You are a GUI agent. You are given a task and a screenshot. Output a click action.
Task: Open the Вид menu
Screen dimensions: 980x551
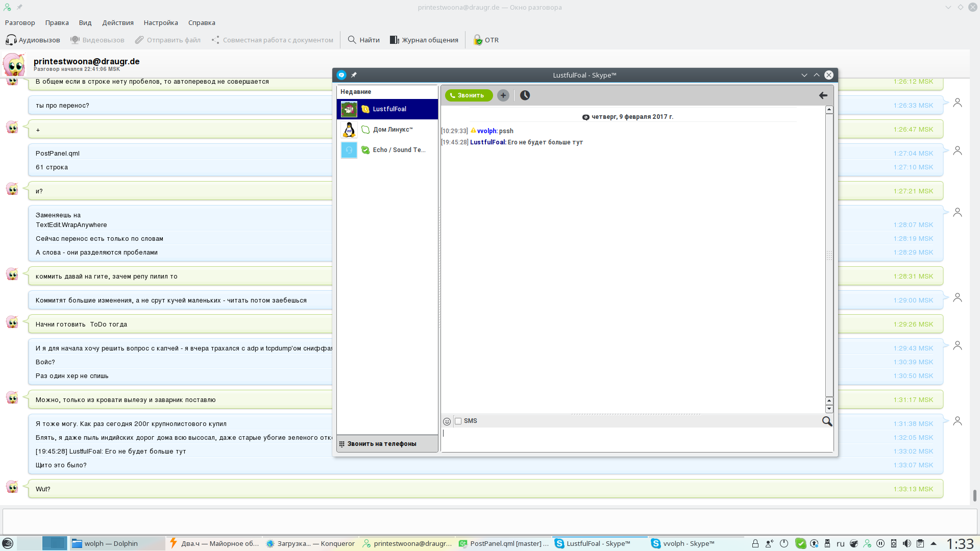(85, 22)
